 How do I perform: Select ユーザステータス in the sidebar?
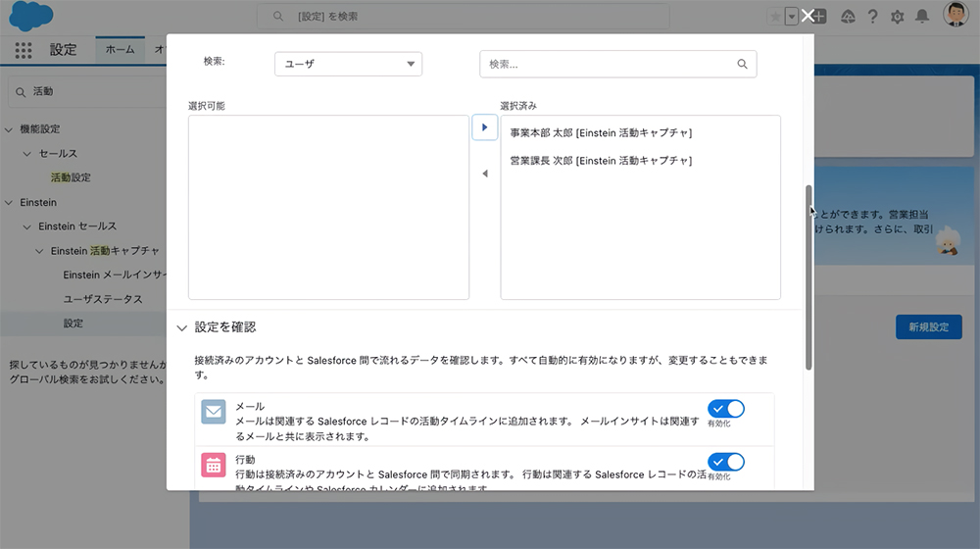coord(103,299)
